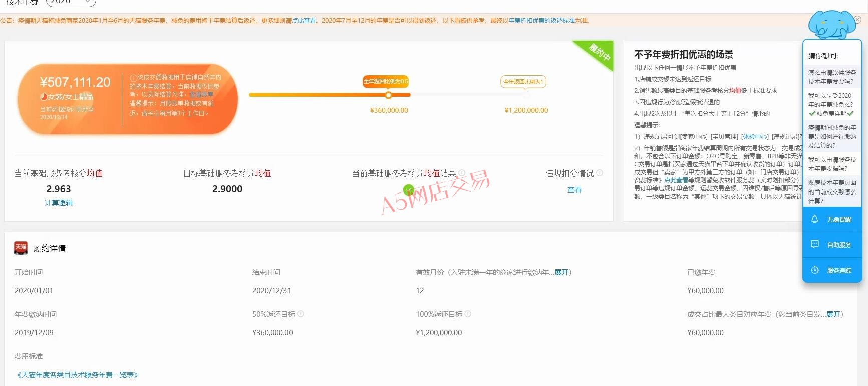Screen dimensions: 868x386
Task: Click 查看 under 违规扣分情况
Action: [574, 190]
